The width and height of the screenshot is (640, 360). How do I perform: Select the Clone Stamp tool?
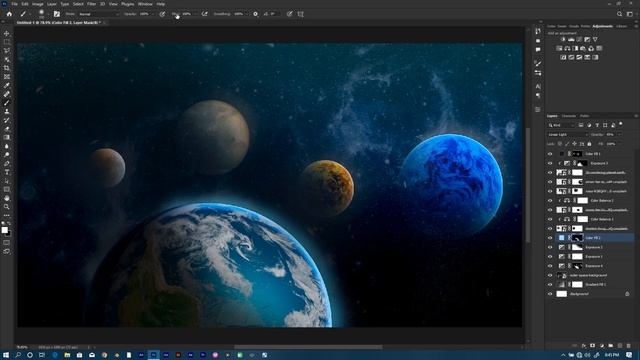[7, 111]
